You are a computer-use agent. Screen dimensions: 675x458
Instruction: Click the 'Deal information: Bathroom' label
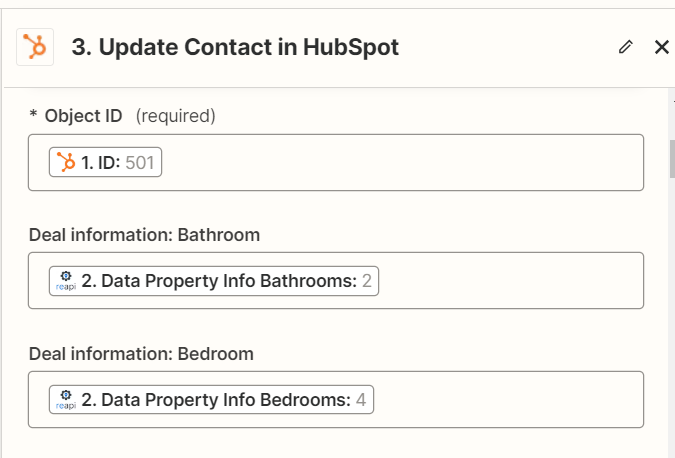point(144,235)
